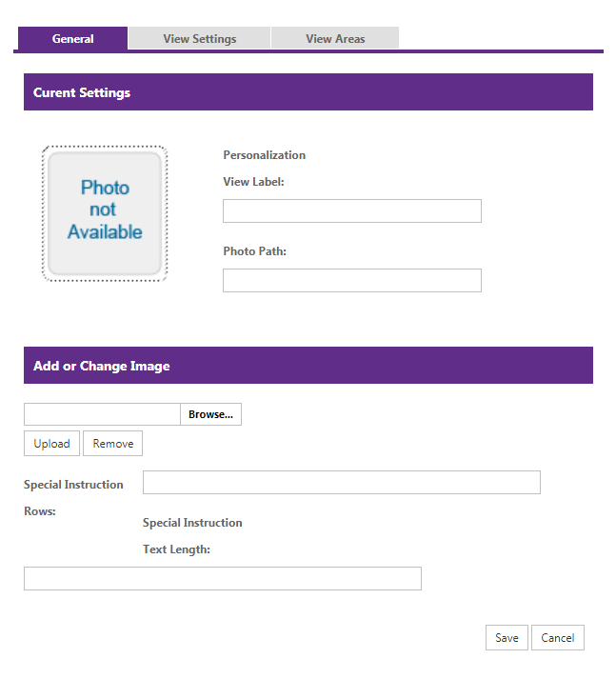
Task: Select the Add or Change Image header
Action: tap(102, 366)
